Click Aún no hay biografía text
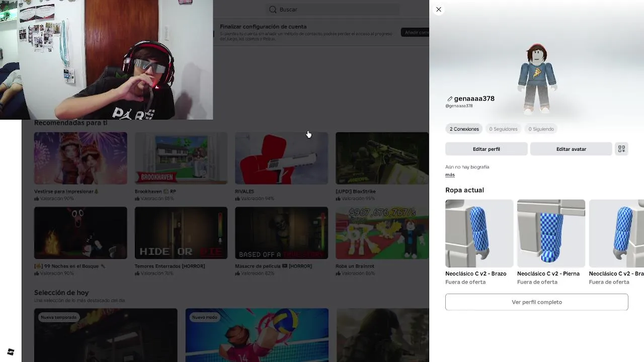Image resolution: width=644 pixels, height=362 pixels. [x=467, y=167]
